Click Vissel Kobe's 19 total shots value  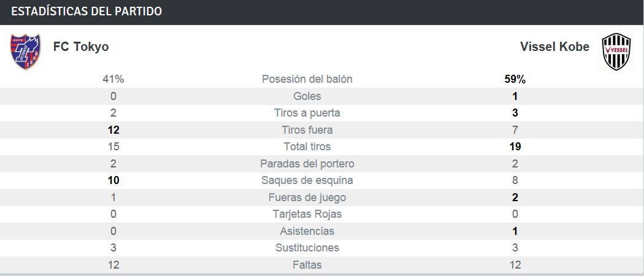(x=515, y=147)
